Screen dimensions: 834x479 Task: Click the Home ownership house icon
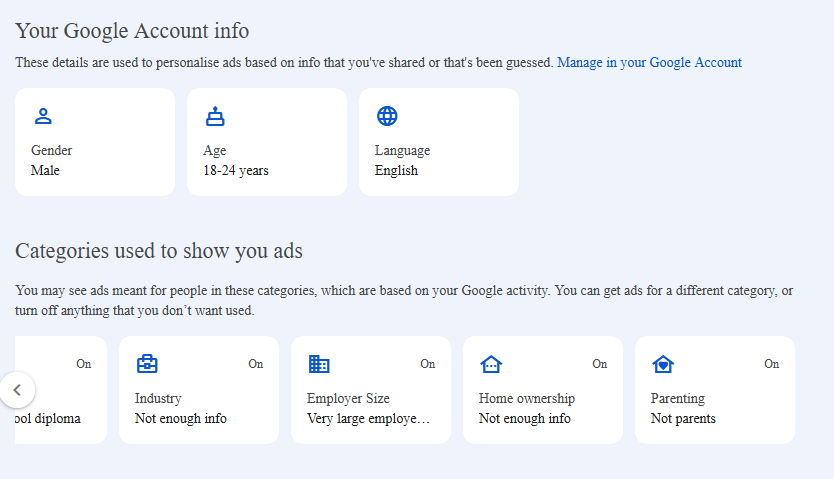(491, 364)
